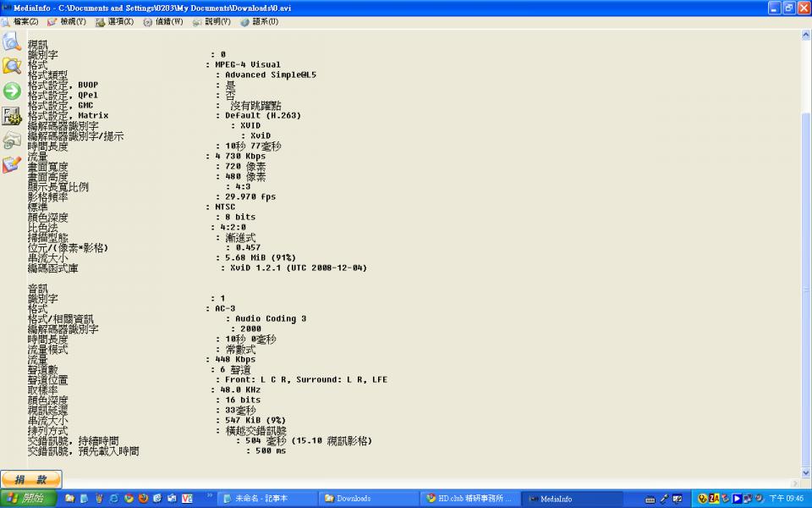Switch to HD.club taskbar window
Image resolution: width=812 pixels, height=508 pixels.
(x=469, y=499)
